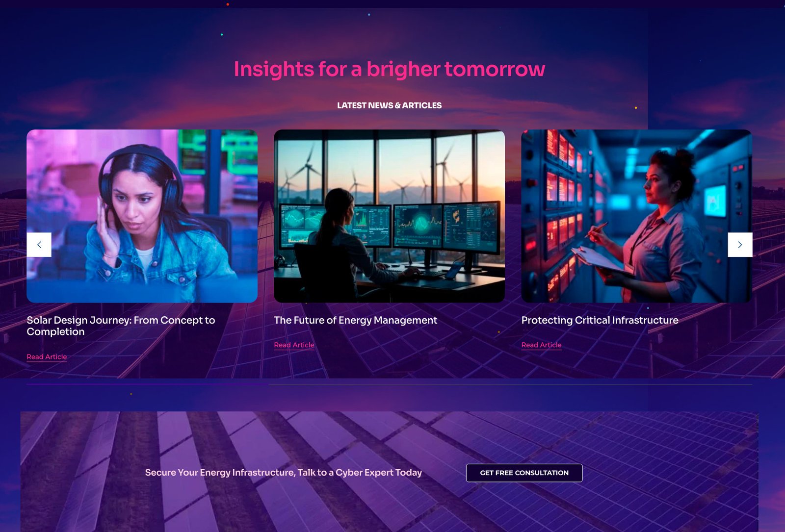Click the Insights for a brigher tomorrow heading

(x=389, y=69)
